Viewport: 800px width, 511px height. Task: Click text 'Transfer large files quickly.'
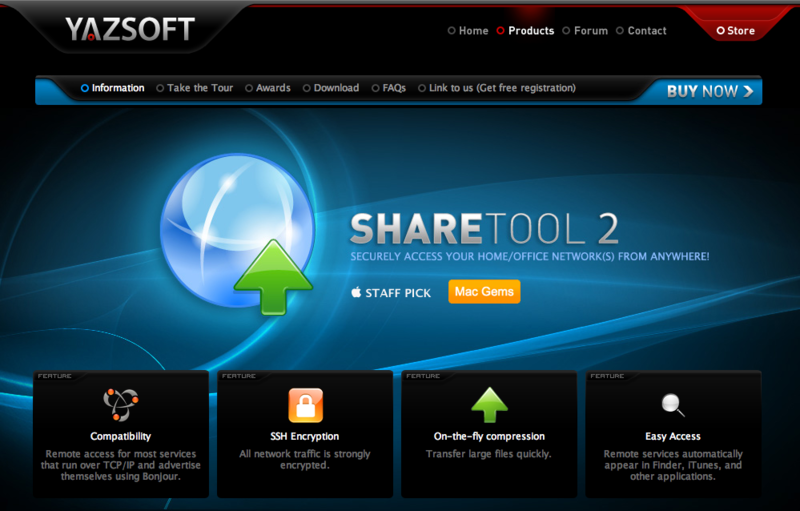coord(489,454)
